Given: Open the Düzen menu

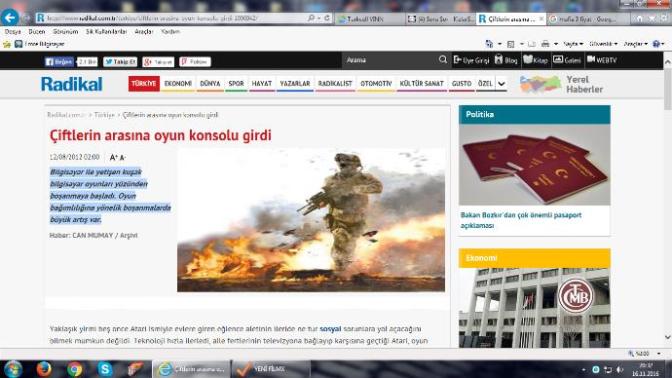Looking at the screenshot, I should [x=37, y=32].
